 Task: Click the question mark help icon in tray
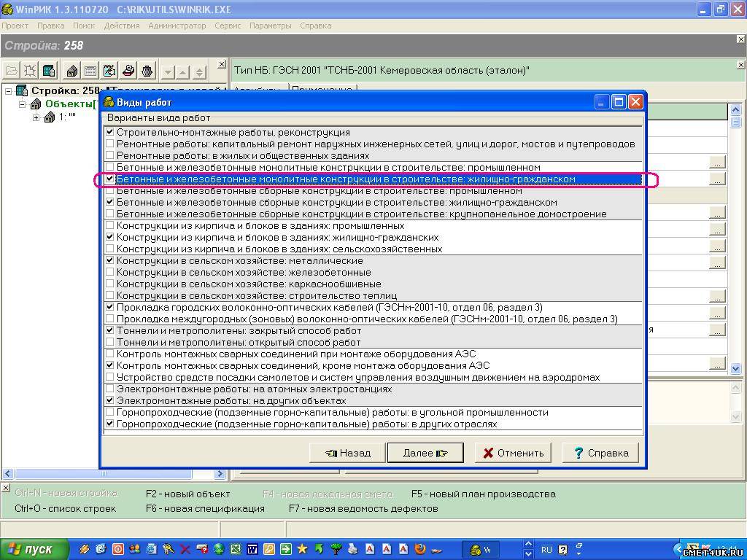[x=562, y=550]
